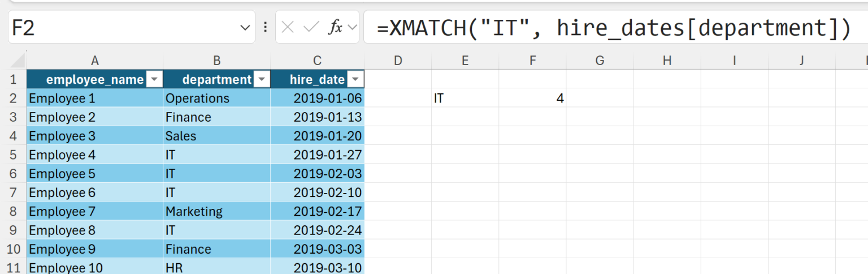Viewport: 868px width, 274px height.
Task: Expand the Name Box dropdown arrow
Action: tap(245, 27)
